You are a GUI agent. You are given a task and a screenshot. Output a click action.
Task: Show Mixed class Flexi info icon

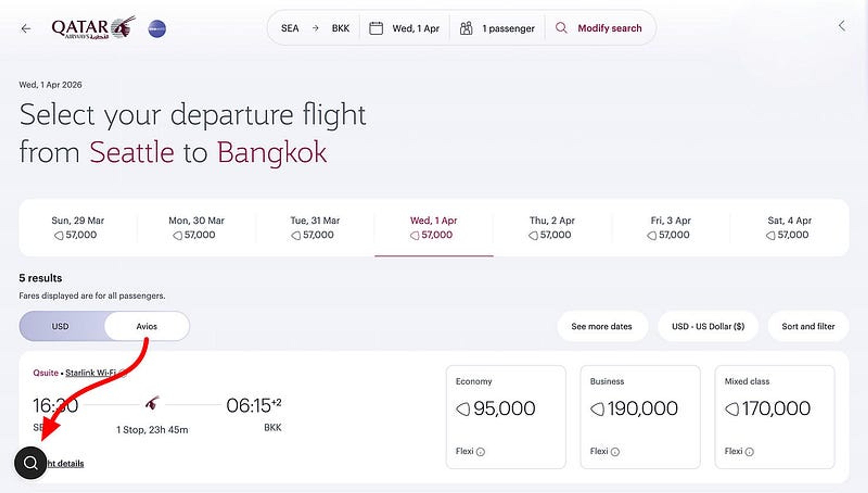tap(749, 452)
